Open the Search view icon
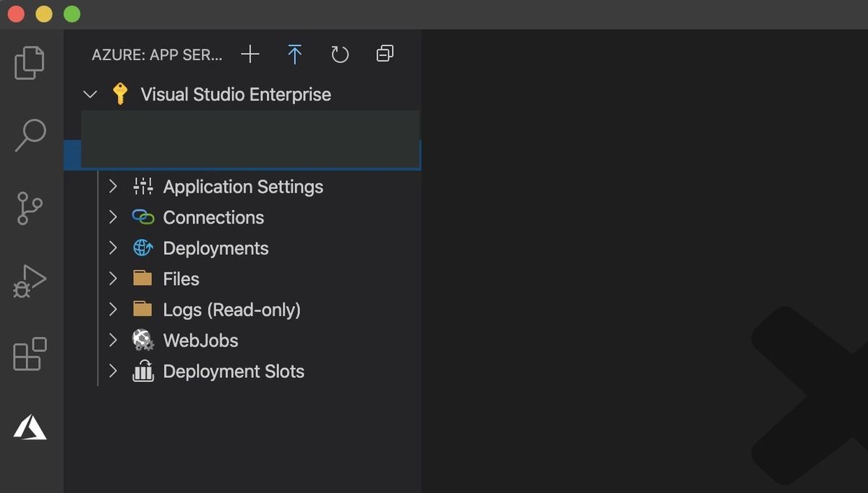Image resolution: width=868 pixels, height=493 pixels. pyautogui.click(x=30, y=135)
